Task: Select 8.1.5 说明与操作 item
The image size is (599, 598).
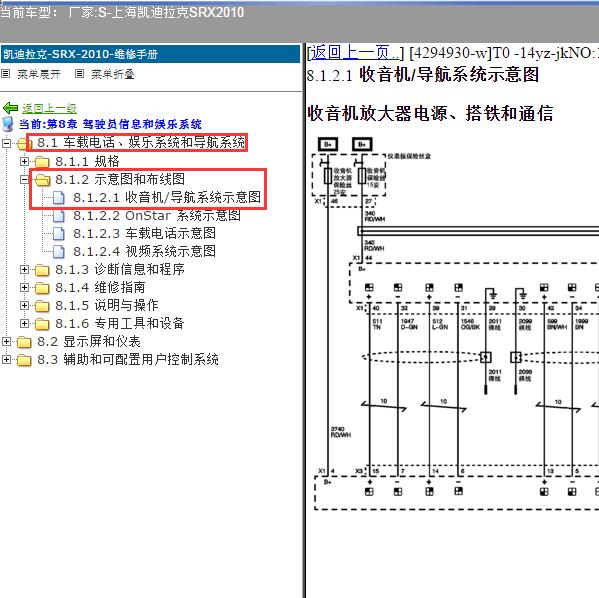Action: click(x=107, y=305)
